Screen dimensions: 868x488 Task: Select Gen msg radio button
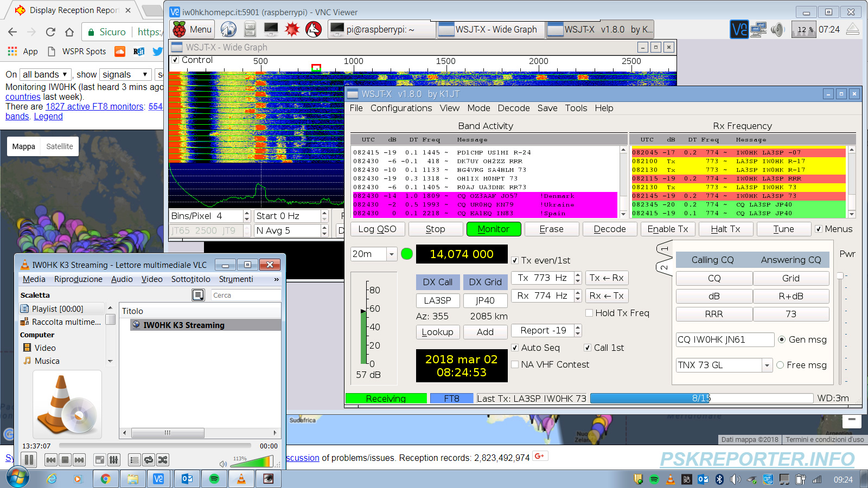click(782, 339)
